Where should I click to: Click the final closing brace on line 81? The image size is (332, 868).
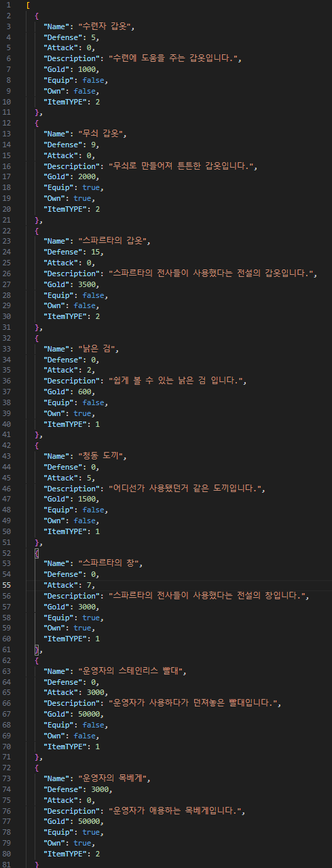(x=37, y=863)
